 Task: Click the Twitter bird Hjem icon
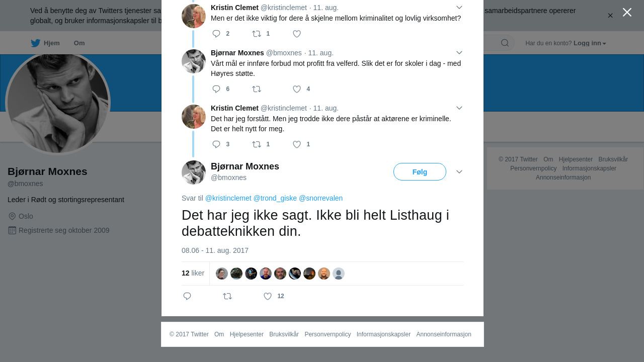[x=35, y=43]
